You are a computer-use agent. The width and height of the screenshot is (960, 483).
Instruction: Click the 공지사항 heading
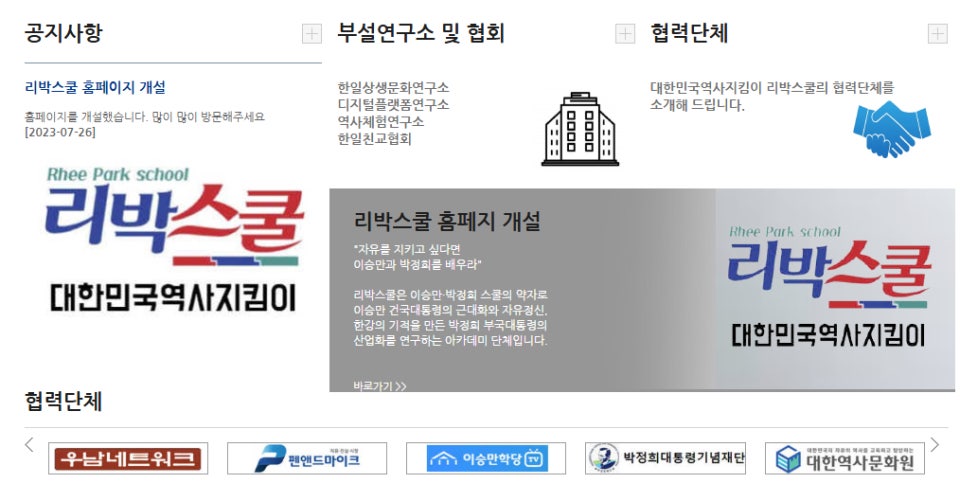tap(63, 33)
